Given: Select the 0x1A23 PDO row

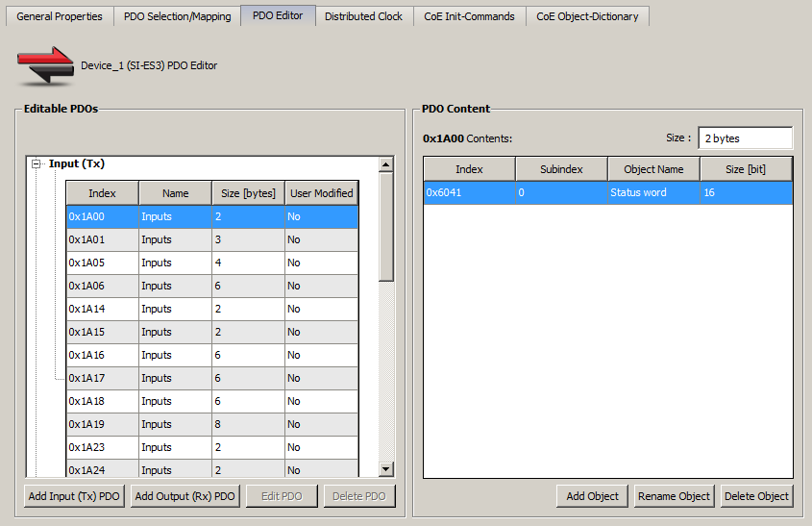Looking at the screenshot, I should (212, 447).
